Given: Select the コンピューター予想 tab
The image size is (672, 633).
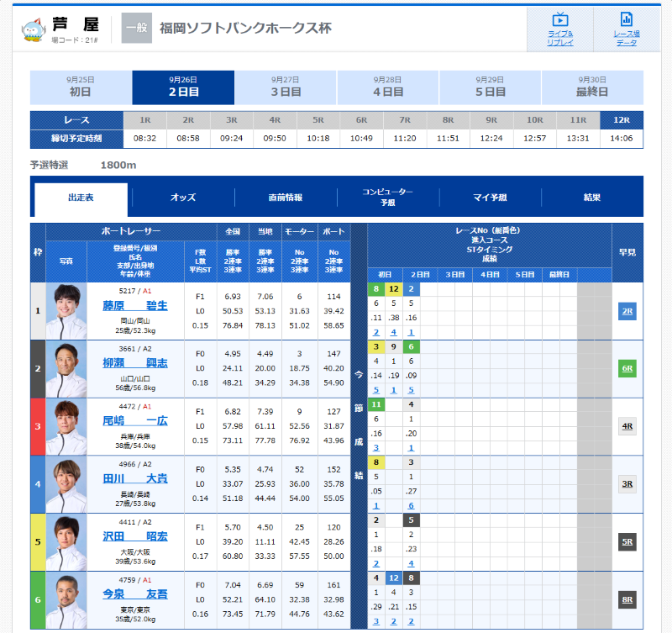Looking at the screenshot, I should tap(387, 198).
